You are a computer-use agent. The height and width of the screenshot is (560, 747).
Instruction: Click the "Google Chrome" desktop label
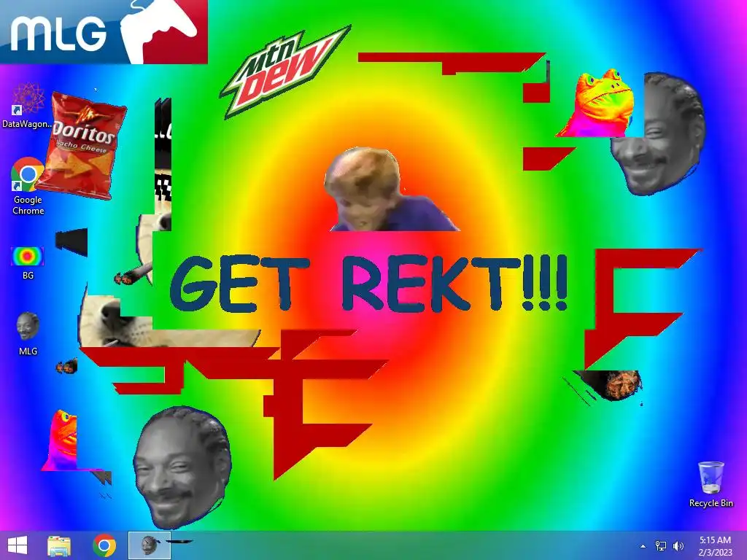coord(28,205)
